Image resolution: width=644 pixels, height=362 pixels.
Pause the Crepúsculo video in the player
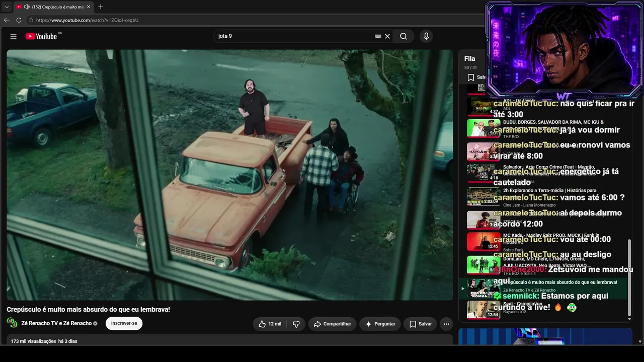tap(230, 174)
